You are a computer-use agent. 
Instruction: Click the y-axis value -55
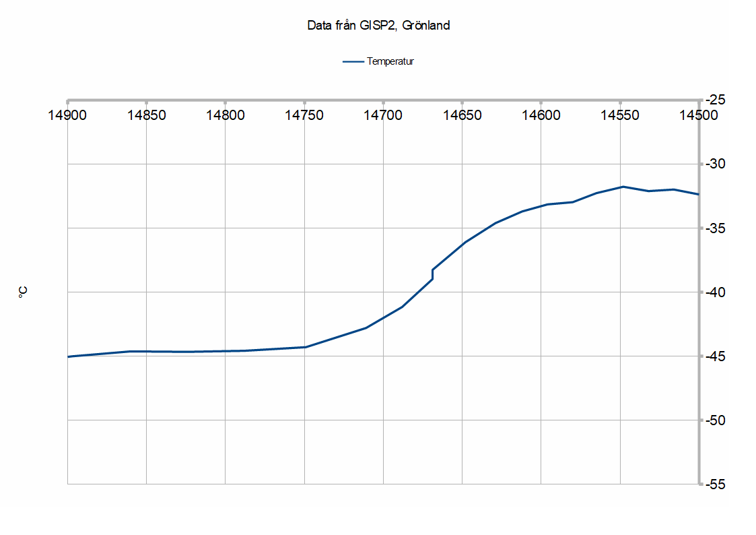(x=716, y=484)
